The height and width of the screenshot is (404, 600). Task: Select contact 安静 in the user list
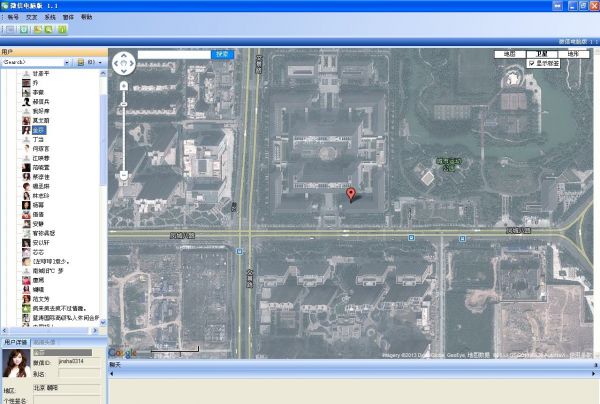38,224
